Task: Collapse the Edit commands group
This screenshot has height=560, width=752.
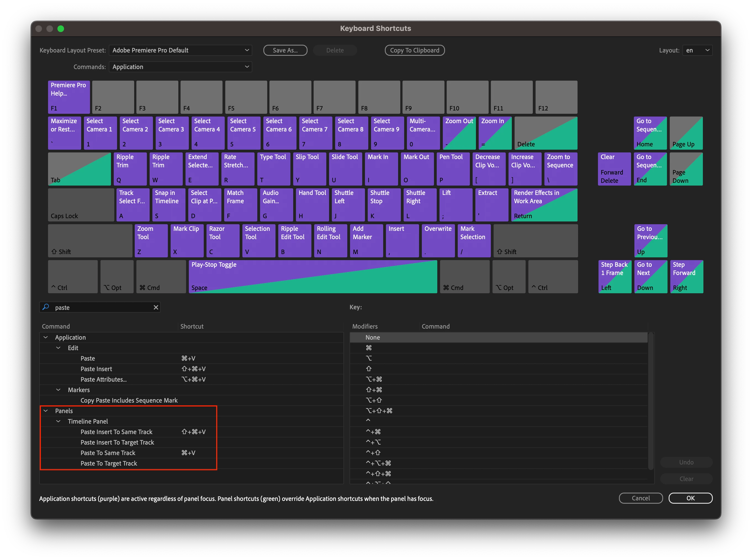Action: pyautogui.click(x=58, y=348)
